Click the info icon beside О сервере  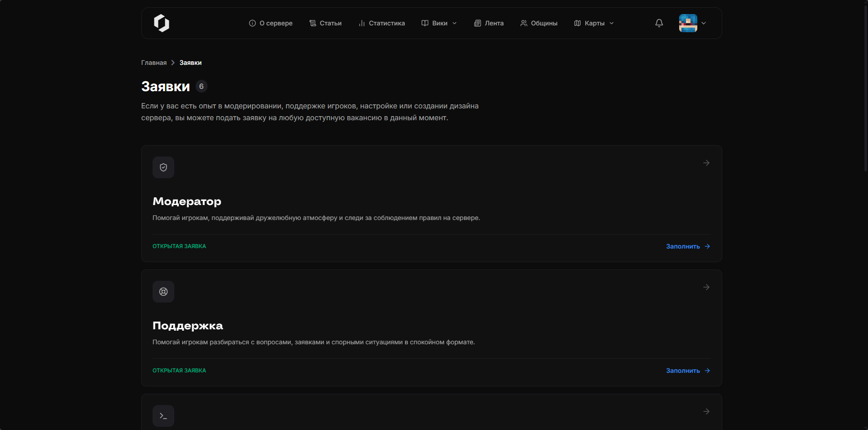coord(252,23)
